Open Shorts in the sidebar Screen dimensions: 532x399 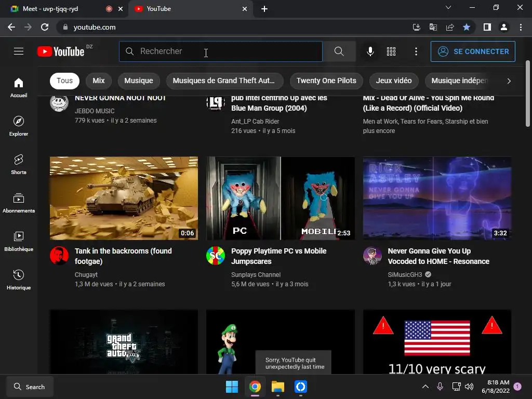coord(19,165)
